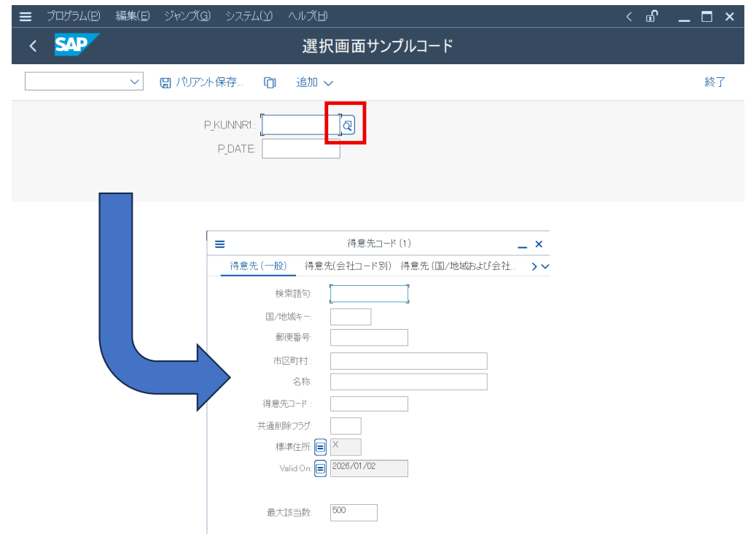Image resolution: width=756 pixels, height=534 pixels.
Task: Minimize the 得意先コード dialog
Action: point(522,246)
